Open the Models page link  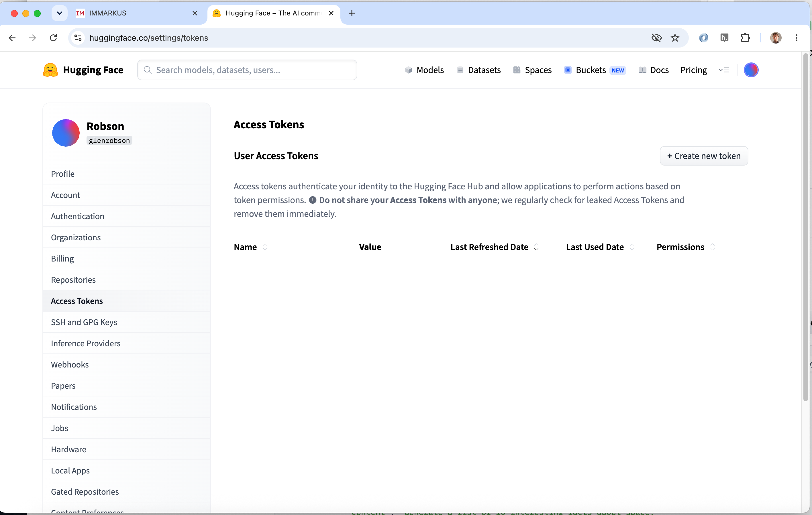click(x=430, y=70)
